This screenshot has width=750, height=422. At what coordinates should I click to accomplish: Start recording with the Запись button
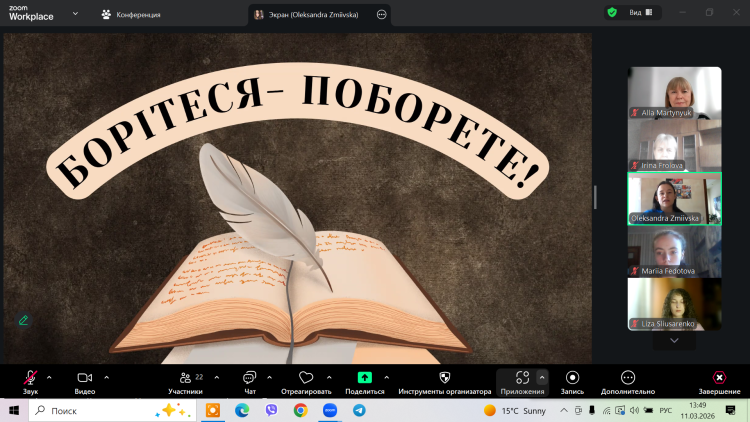(x=572, y=382)
